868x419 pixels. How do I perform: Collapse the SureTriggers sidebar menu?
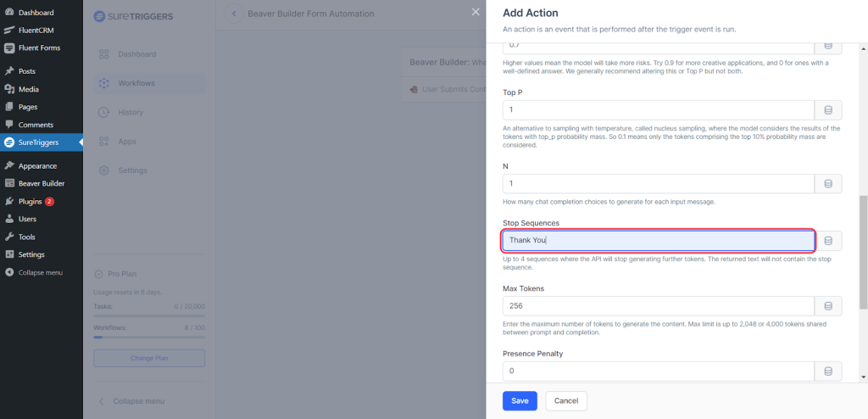pyautogui.click(x=138, y=400)
